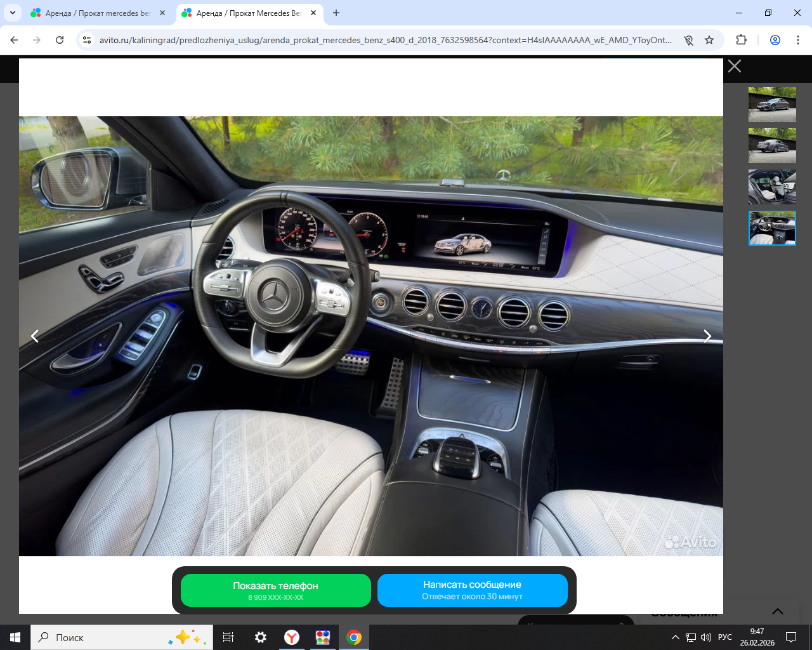Expand the messages panel chevron
The height and width of the screenshot is (650, 812).
(x=777, y=611)
